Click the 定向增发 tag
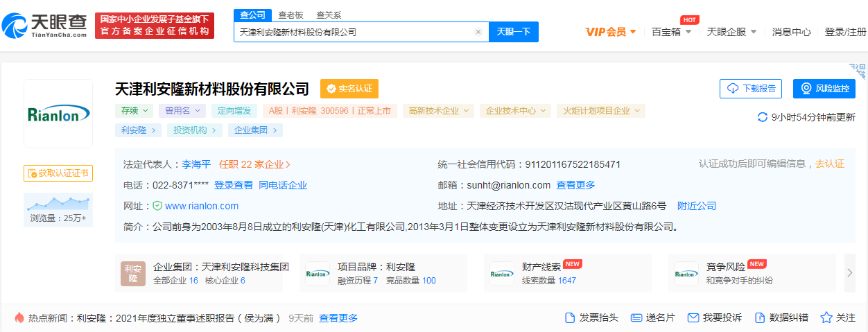868x332 pixels. (234, 110)
